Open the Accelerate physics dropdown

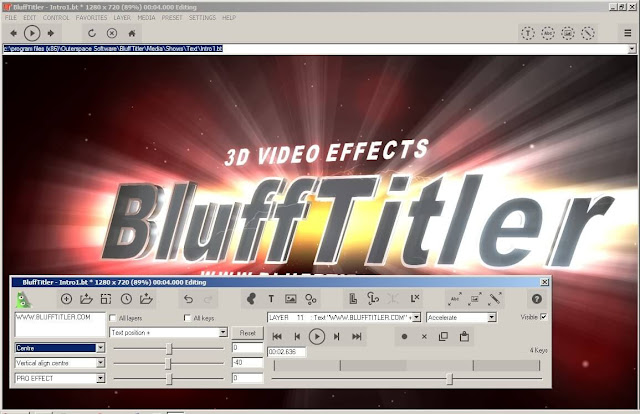(x=461, y=317)
